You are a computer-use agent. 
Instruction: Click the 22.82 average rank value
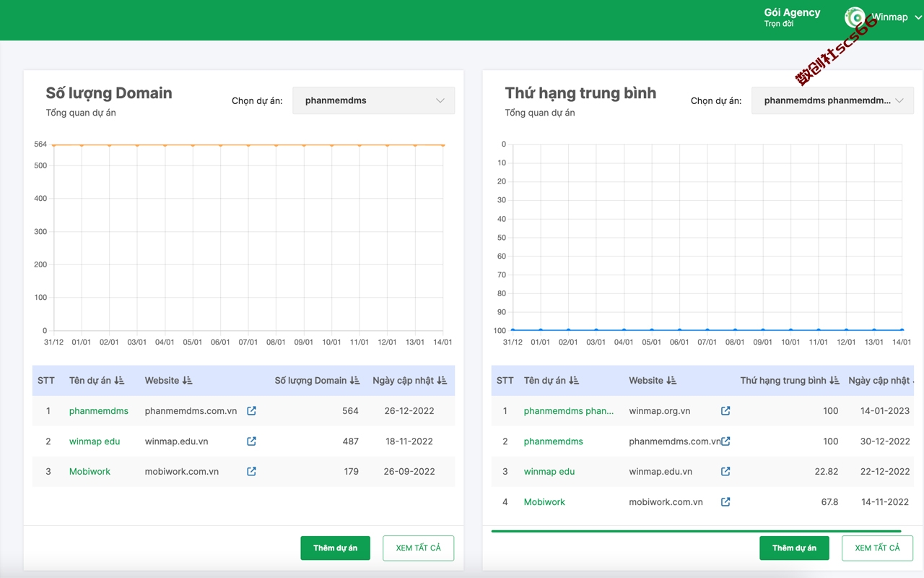click(827, 471)
